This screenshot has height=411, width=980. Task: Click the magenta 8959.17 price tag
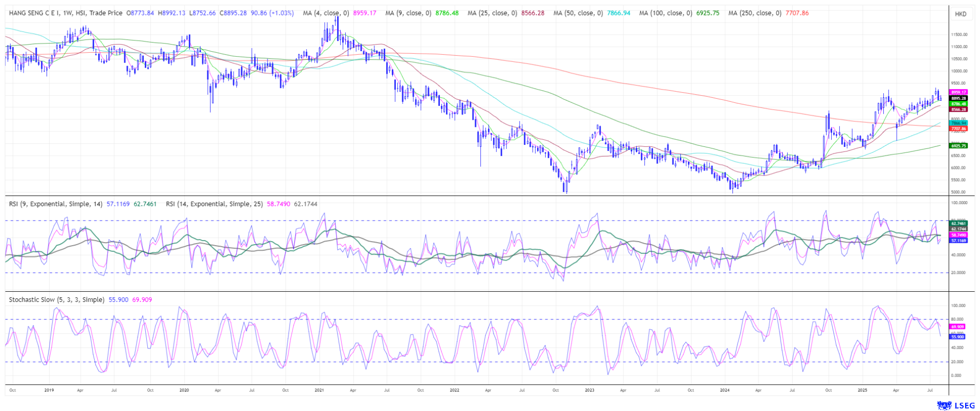(x=958, y=93)
